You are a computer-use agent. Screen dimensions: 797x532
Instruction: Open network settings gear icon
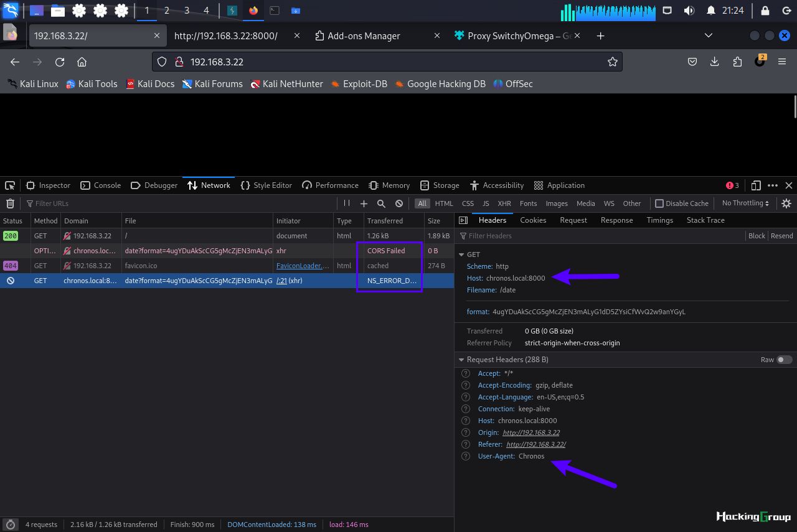pyautogui.click(x=786, y=203)
